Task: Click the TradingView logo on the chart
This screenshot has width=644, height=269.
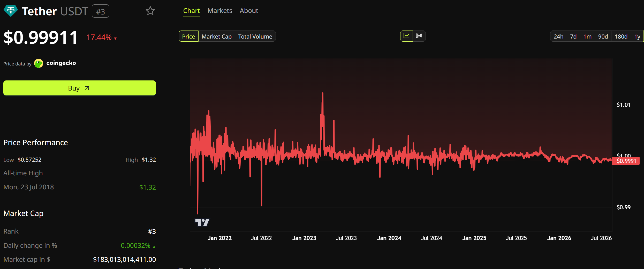Action: (x=202, y=222)
